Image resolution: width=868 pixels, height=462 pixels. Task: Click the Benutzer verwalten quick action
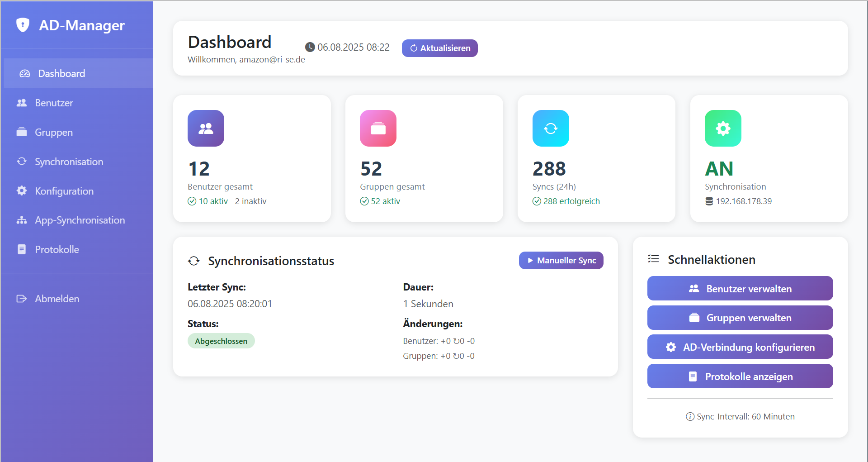[740, 289]
